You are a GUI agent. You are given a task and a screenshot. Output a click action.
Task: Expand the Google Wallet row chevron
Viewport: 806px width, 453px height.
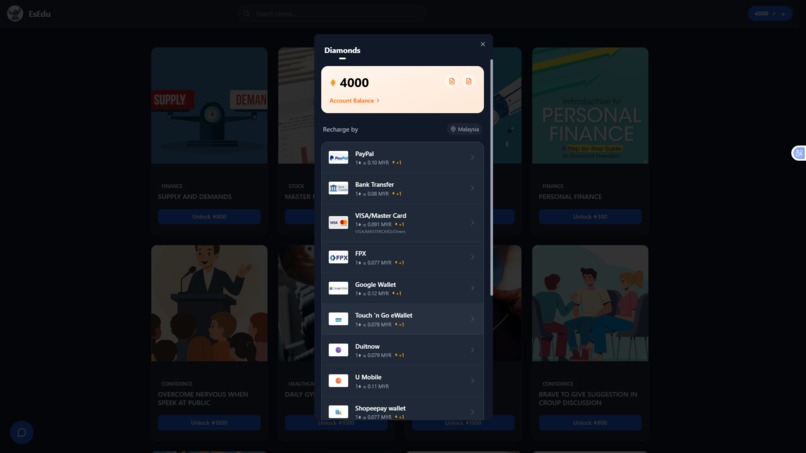[472, 288]
